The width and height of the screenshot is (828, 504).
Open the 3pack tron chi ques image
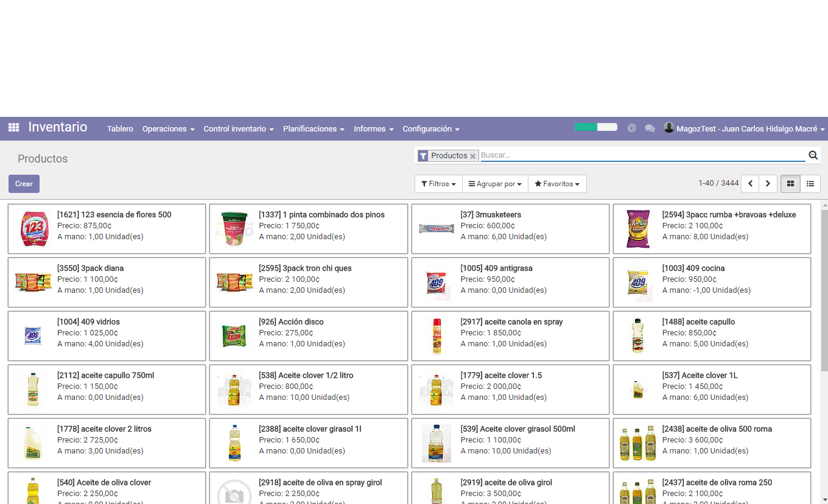click(235, 282)
